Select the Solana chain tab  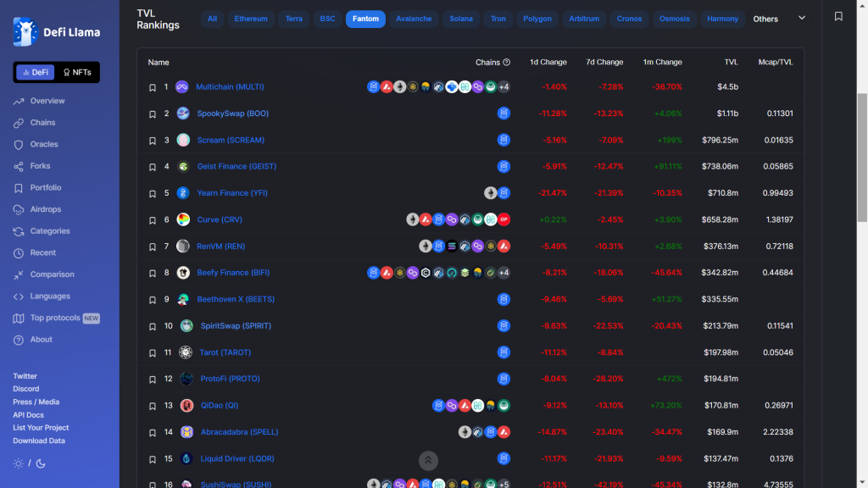(461, 19)
